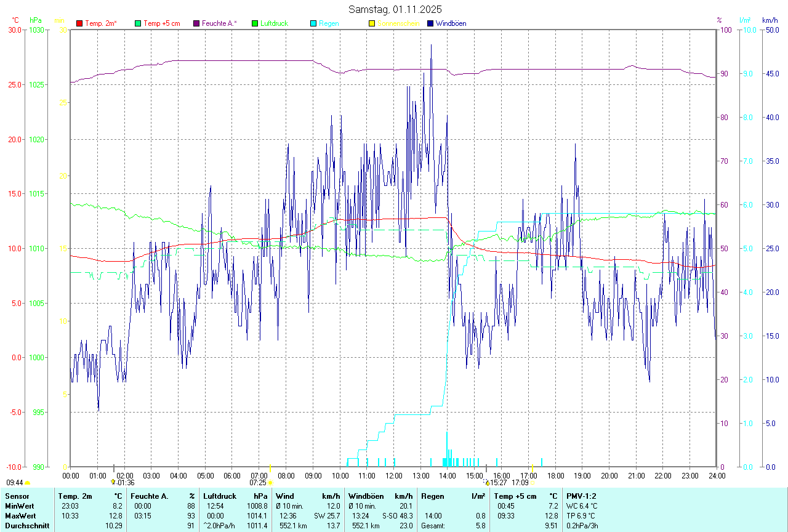
Task: Click the purple Feuchte A. legend square
Action: click(196, 23)
